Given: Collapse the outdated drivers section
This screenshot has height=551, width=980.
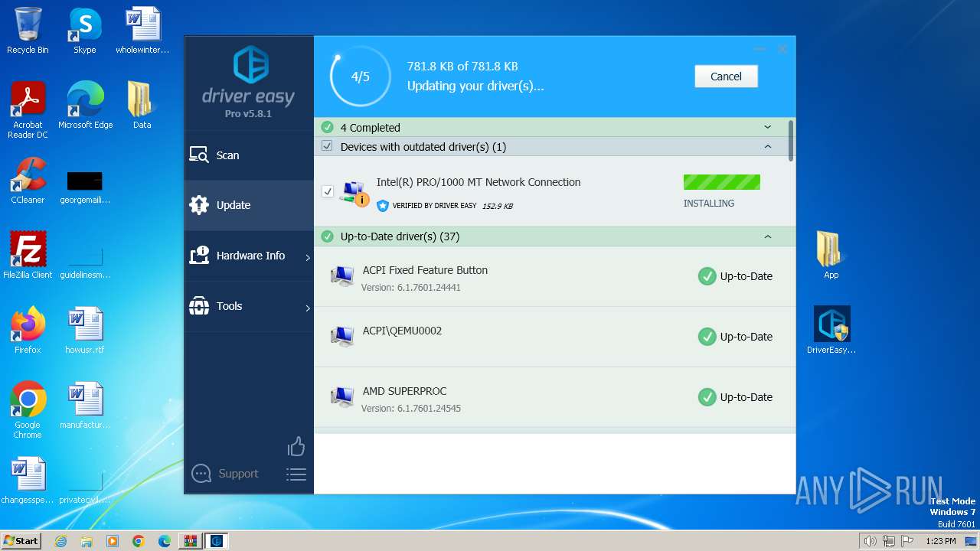Looking at the screenshot, I should 768,146.
